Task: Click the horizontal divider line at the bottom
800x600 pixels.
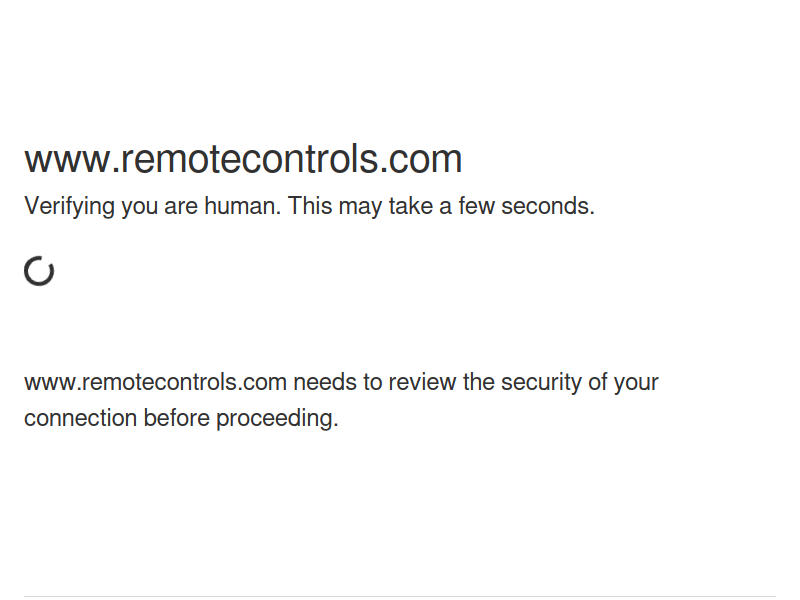Action: (x=400, y=596)
